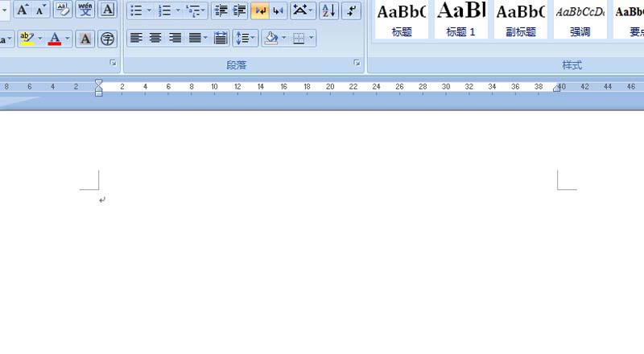This screenshot has width=644, height=354.
Task: Expand the borders dropdown arrow
Action: [x=312, y=38]
